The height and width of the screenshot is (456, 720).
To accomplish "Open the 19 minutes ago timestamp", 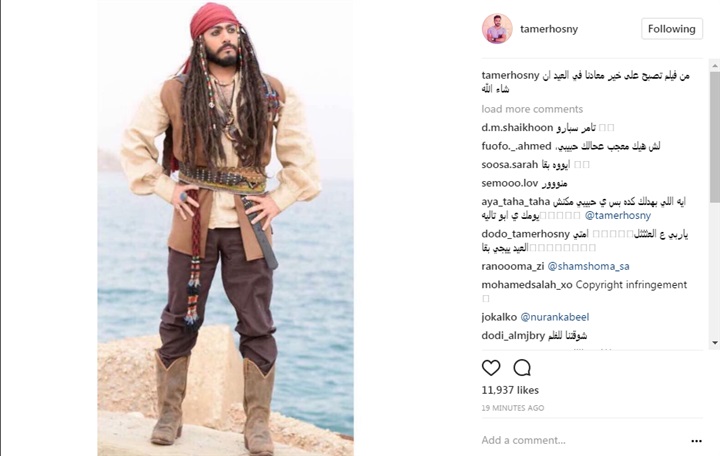I will point(512,408).
